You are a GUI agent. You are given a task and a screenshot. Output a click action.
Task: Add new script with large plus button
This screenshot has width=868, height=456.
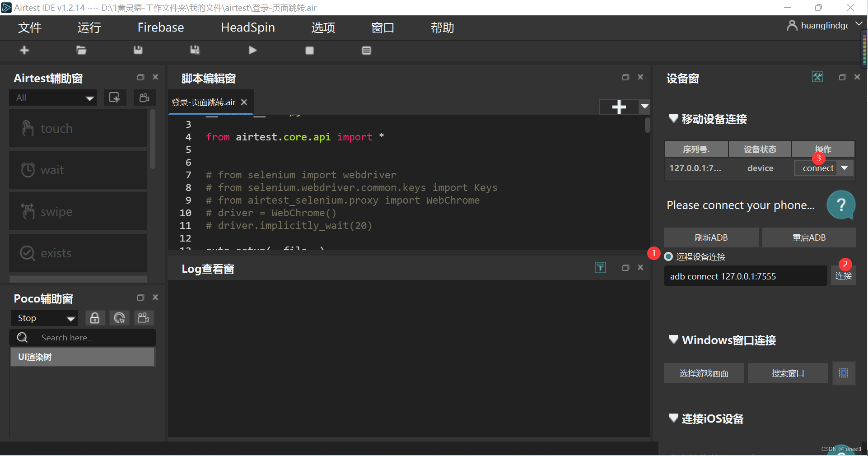(619, 107)
